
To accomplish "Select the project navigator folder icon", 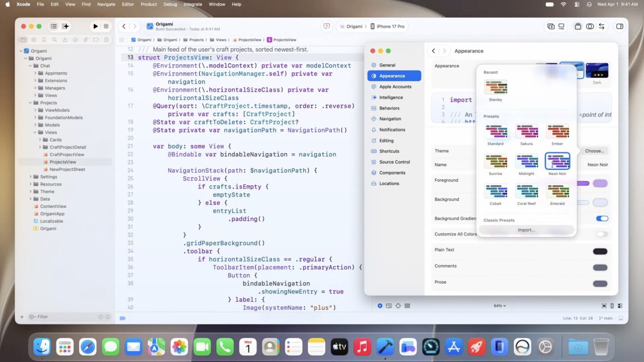I will [x=23, y=40].
